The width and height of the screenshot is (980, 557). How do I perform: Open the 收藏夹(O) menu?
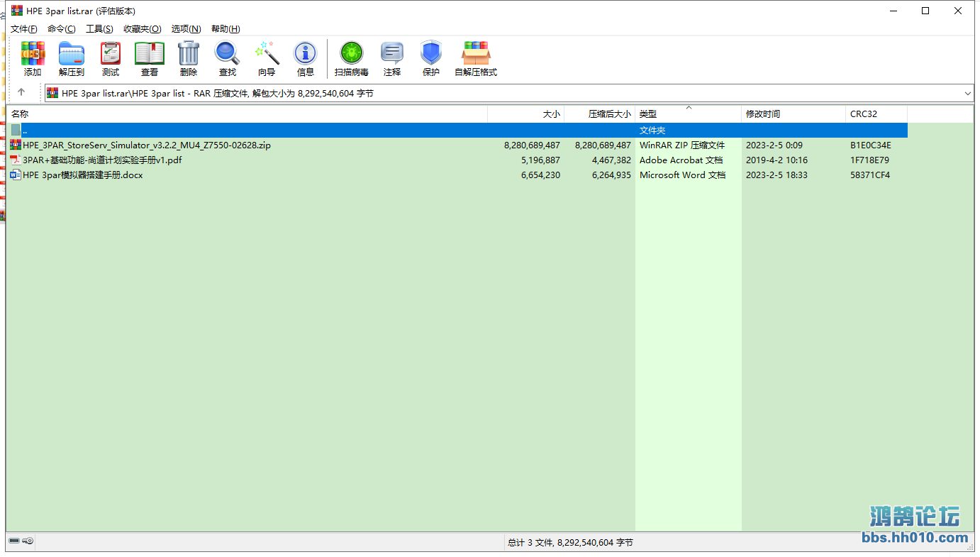[x=143, y=29]
